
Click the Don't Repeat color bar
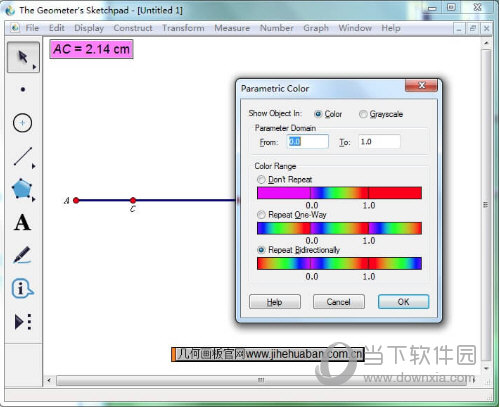point(339,193)
